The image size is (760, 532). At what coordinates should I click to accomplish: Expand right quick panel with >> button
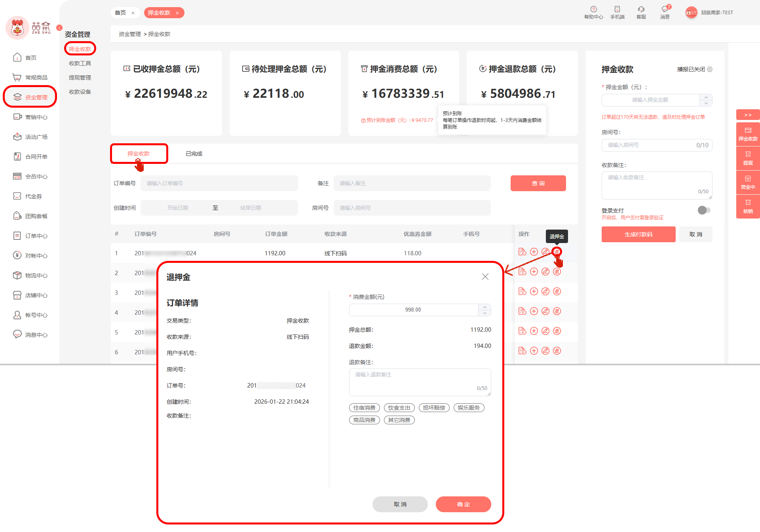[748, 115]
